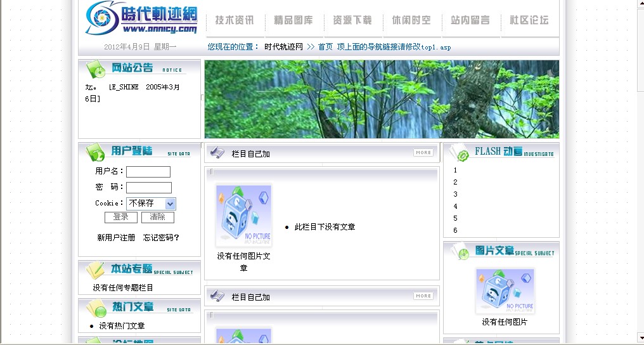Click the date 2012年4月9日 星期一
The image size is (644, 345).
pyautogui.click(x=140, y=47)
